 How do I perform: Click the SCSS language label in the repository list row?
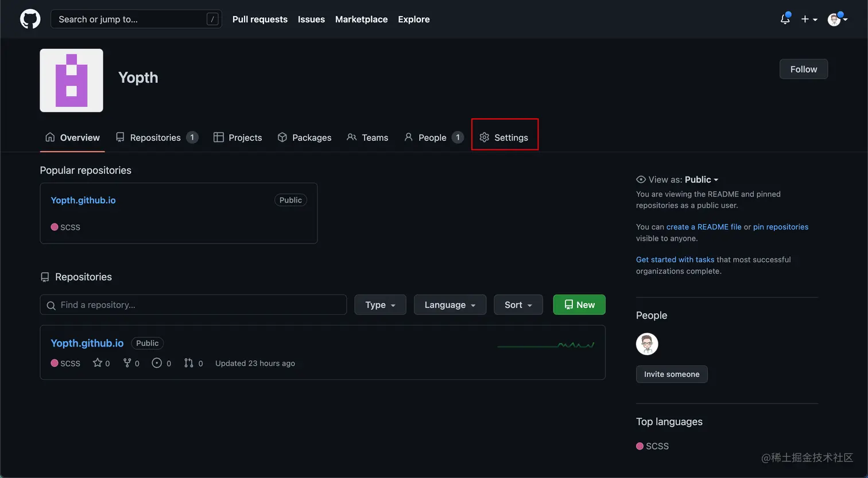click(65, 363)
